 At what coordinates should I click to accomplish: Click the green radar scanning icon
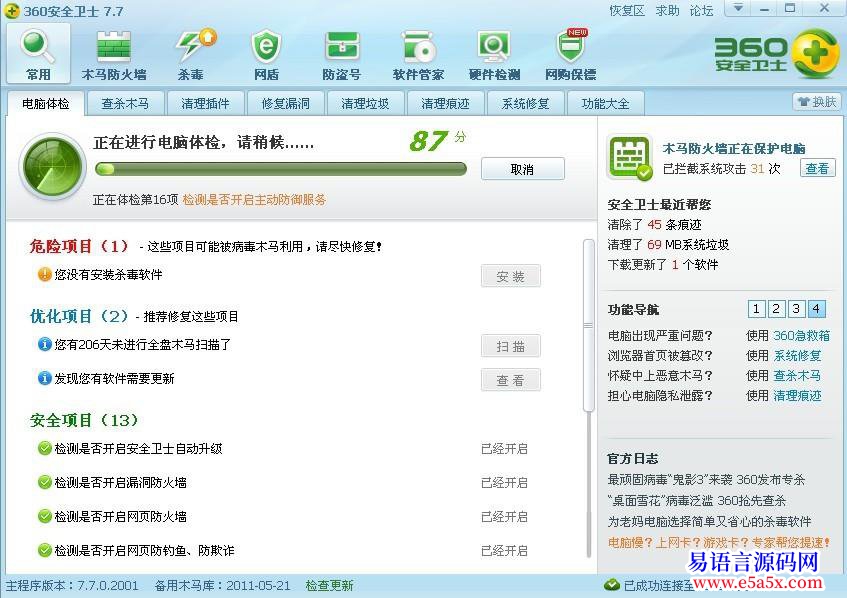(50, 165)
